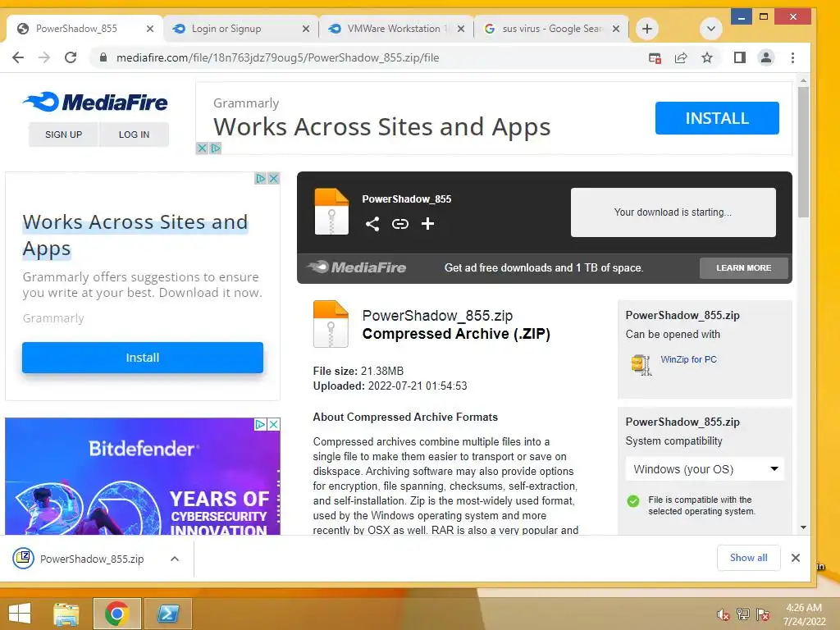Screen dimensions: 840x630
Task: Click the Install button in Grammarly ad
Action: pyautogui.click(x=143, y=358)
